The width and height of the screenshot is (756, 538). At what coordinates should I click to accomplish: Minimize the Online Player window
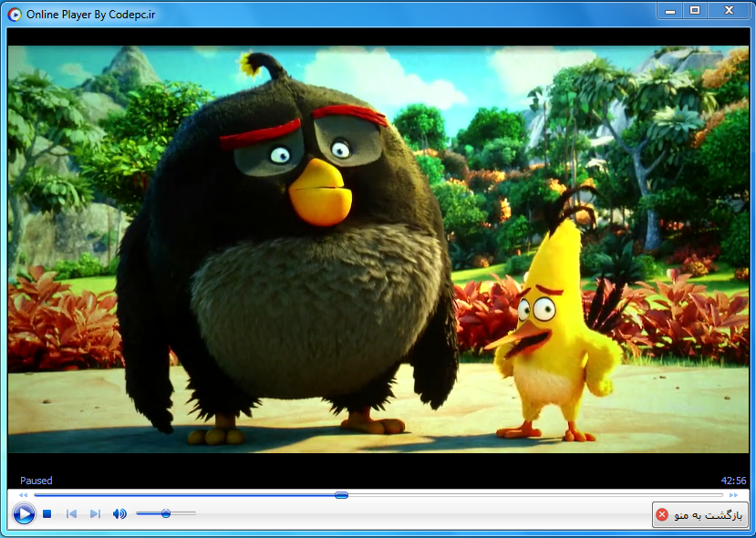tap(670, 11)
